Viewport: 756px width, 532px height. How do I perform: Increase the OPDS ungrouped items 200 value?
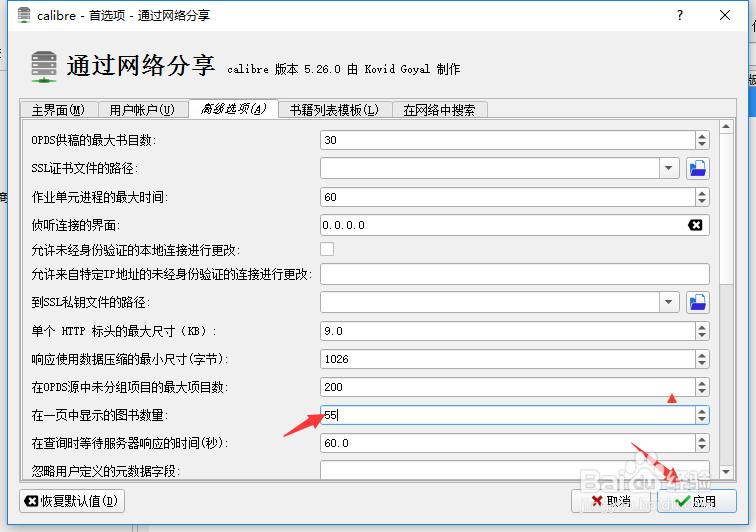point(702,383)
